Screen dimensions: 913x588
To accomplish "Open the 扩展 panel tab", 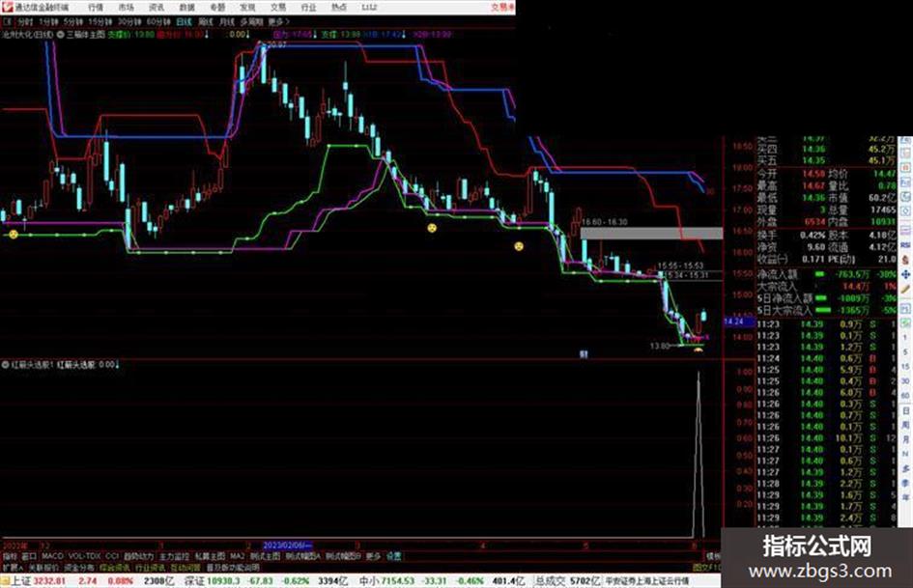I will (13, 567).
